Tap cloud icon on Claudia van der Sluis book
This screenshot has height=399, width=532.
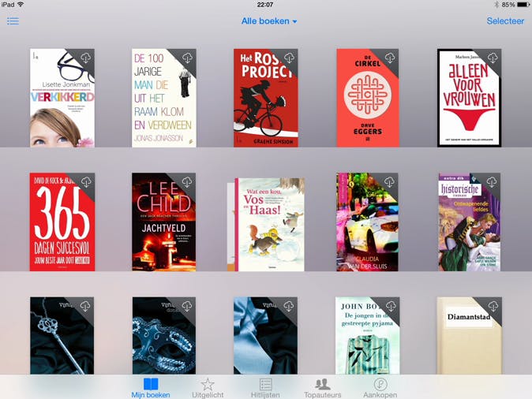pyautogui.click(x=389, y=182)
